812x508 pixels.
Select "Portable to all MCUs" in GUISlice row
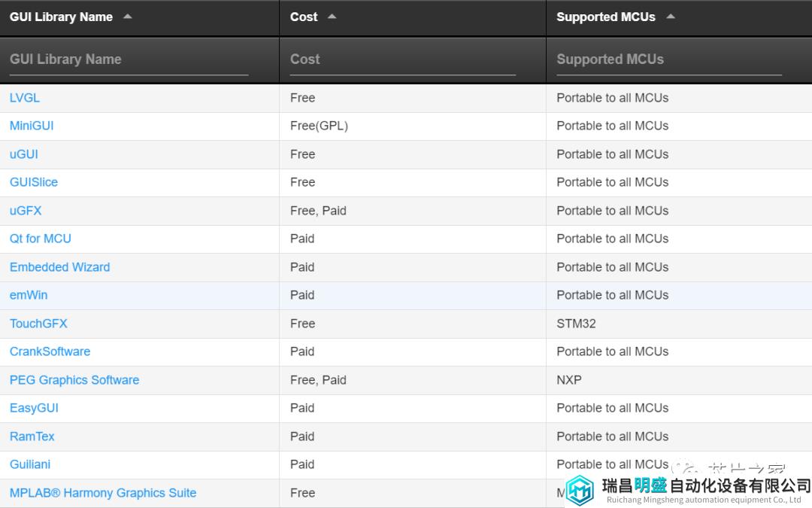coord(612,182)
